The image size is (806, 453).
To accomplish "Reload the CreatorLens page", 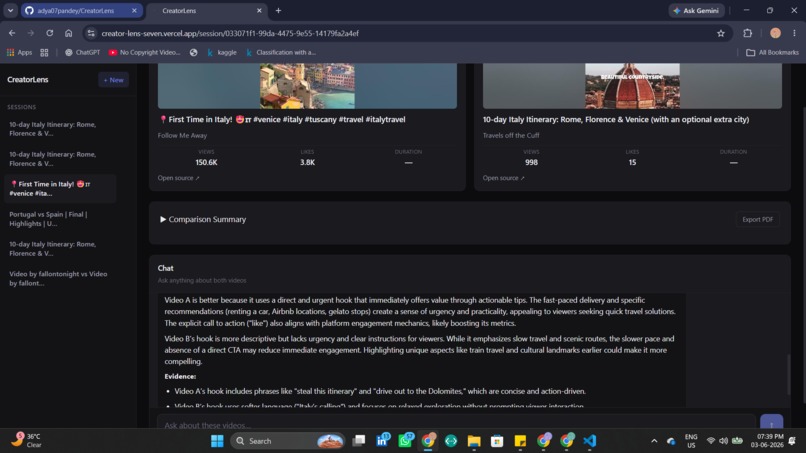I will pos(49,33).
